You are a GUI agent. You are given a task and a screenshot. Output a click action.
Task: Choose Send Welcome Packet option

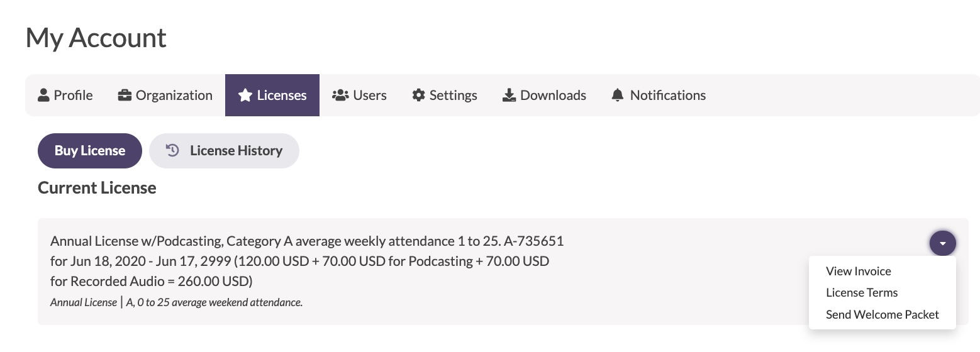[x=882, y=314]
